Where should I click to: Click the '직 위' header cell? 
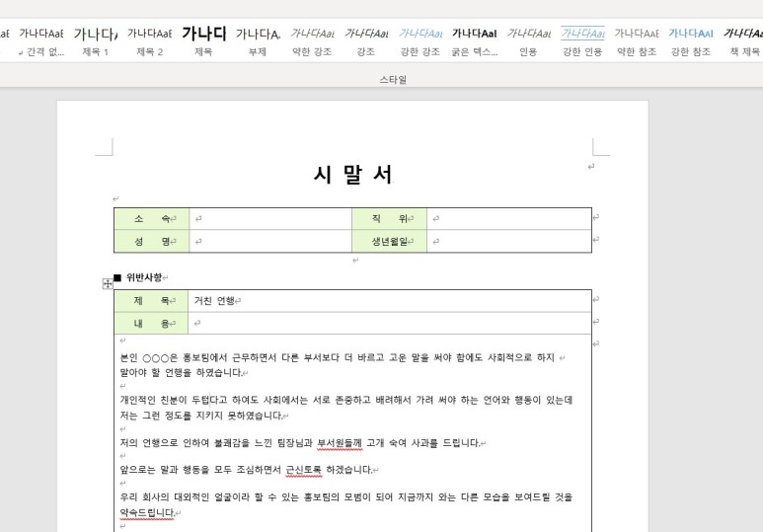[389, 219]
